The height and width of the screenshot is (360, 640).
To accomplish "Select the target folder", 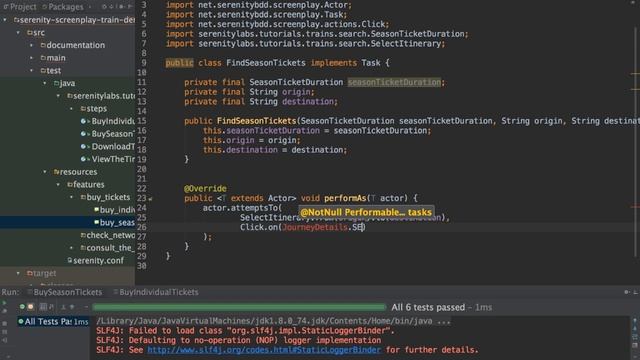I will point(42,273).
